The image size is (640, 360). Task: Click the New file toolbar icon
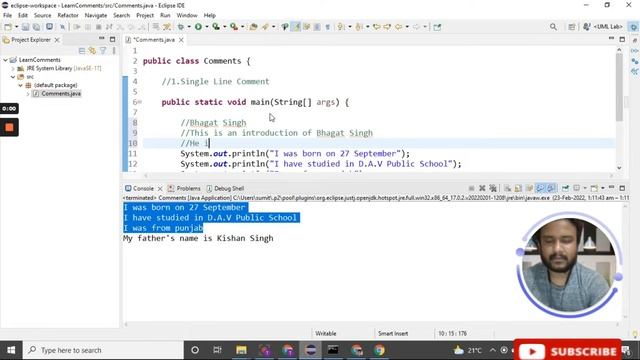pos(8,27)
